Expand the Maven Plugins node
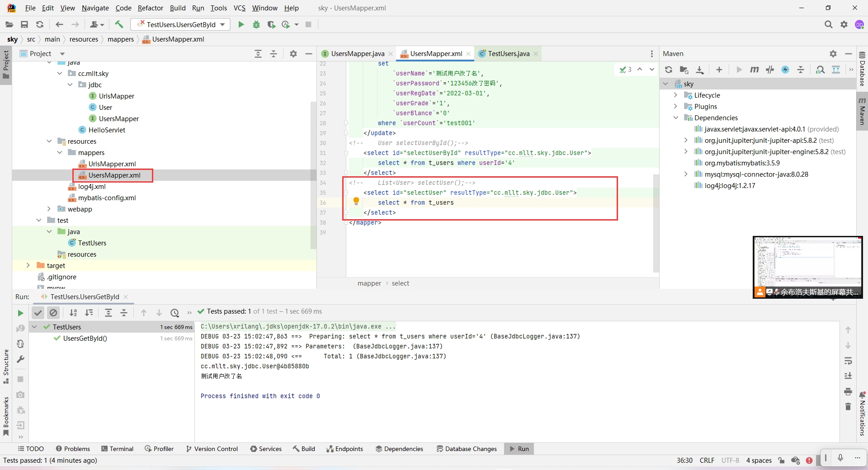 pos(676,106)
